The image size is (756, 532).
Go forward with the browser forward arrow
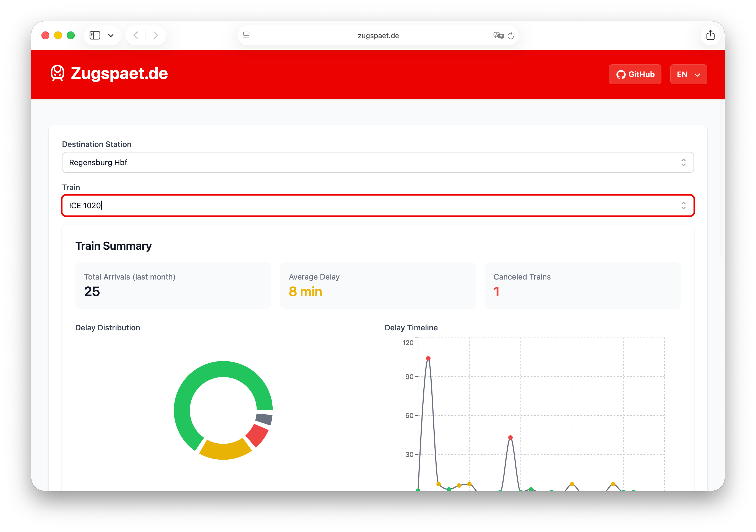click(156, 36)
